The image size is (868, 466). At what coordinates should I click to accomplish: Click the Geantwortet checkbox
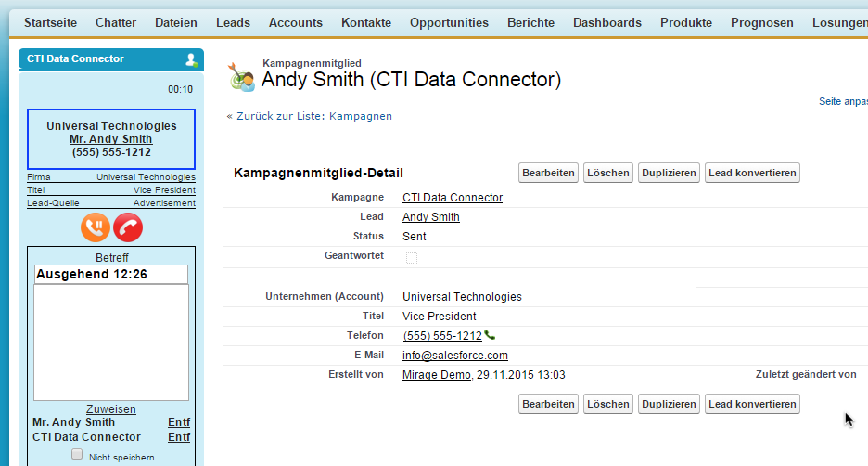click(x=412, y=258)
